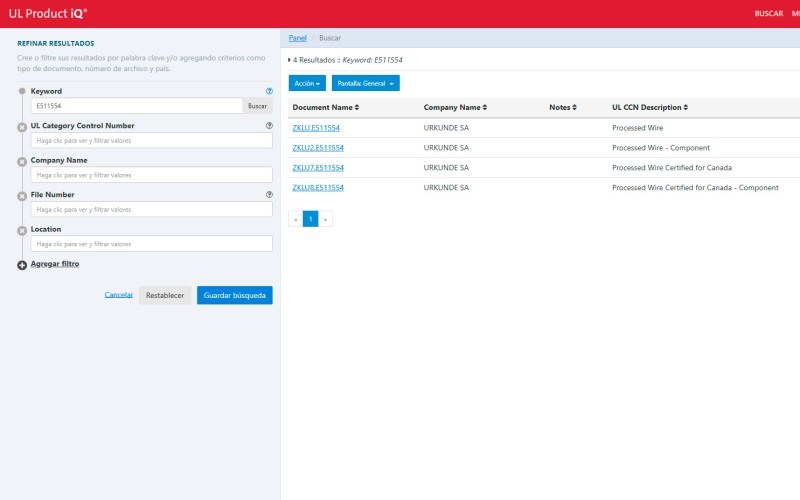Click the File Number help icon
This screenshot has height=500, width=800.
click(x=269, y=194)
